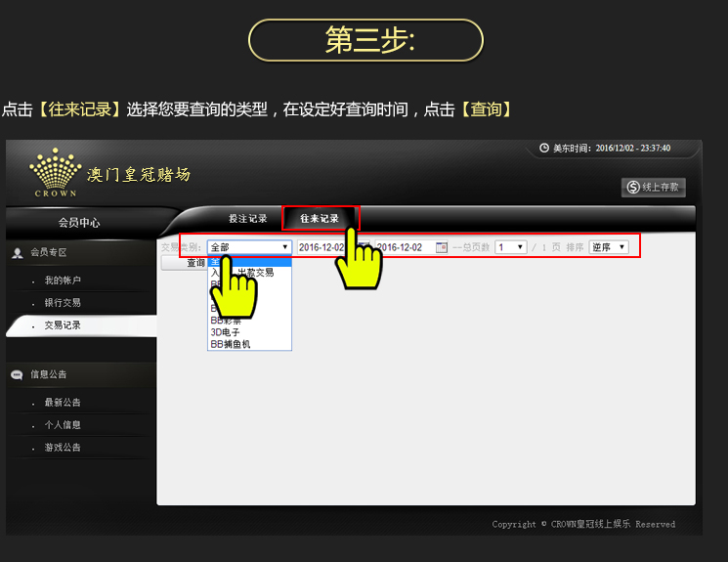Choose BB捕鱼机 from the dropdown list
This screenshot has width=728, height=562.
[x=231, y=344]
